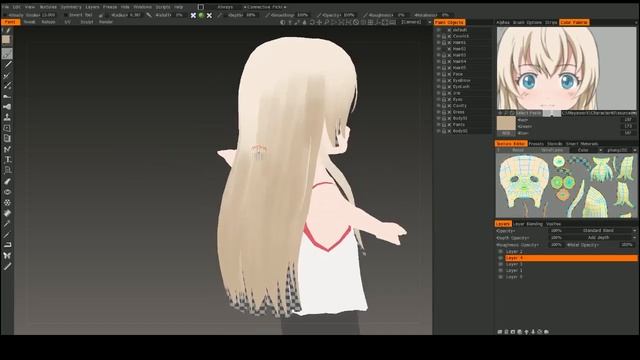
Task: Toggle visibility of Layer 0
Action: click(x=500, y=277)
